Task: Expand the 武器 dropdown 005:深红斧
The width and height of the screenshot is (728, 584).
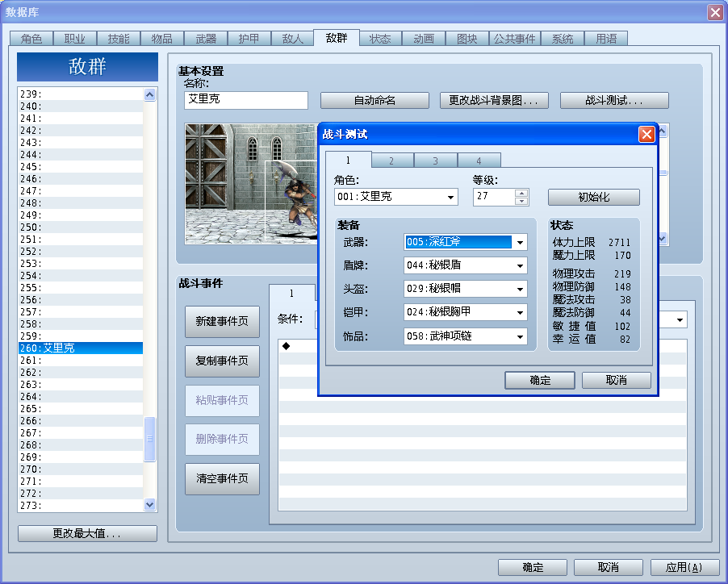Action: (x=466, y=242)
